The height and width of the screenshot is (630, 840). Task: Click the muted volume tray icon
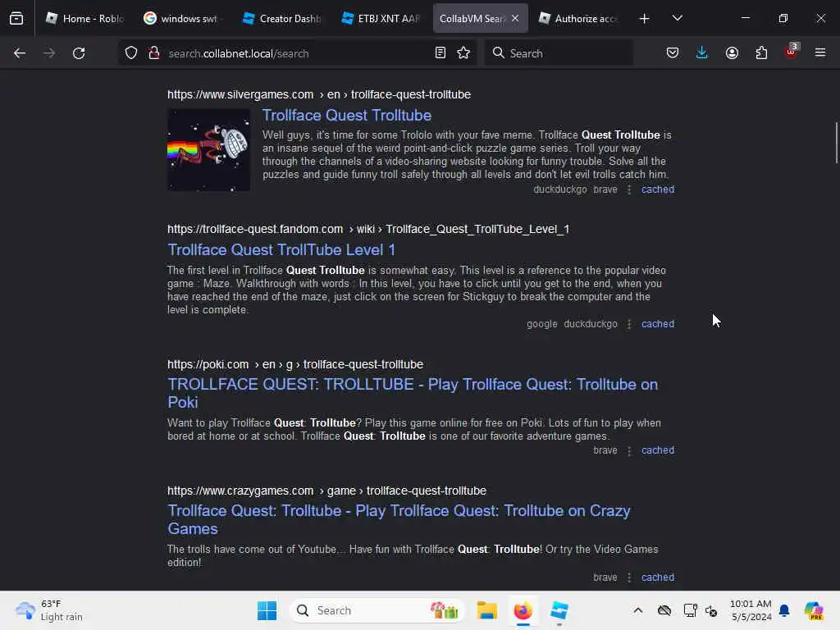point(711,610)
